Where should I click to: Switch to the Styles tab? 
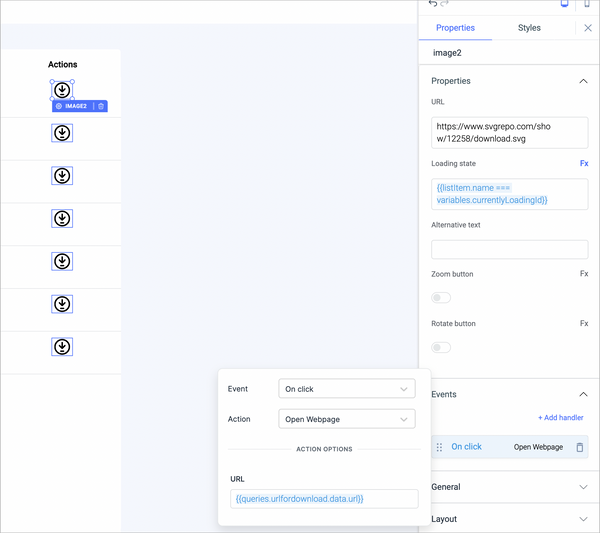point(529,28)
